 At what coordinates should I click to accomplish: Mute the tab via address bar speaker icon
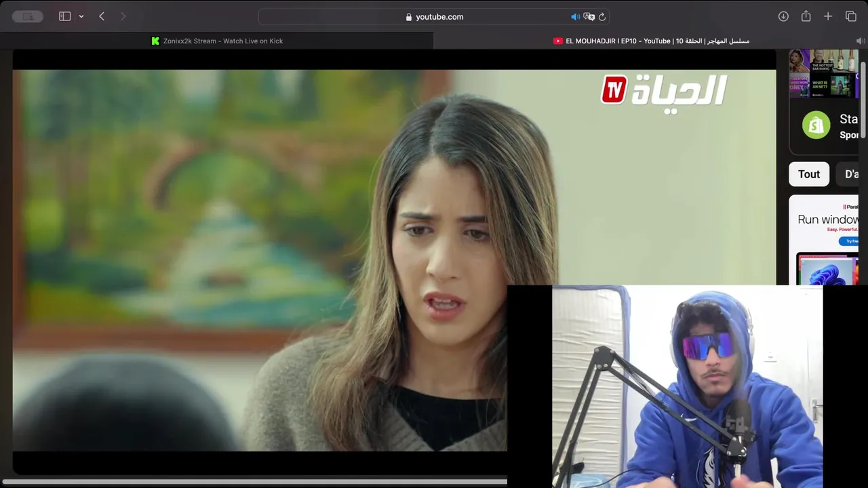(575, 17)
